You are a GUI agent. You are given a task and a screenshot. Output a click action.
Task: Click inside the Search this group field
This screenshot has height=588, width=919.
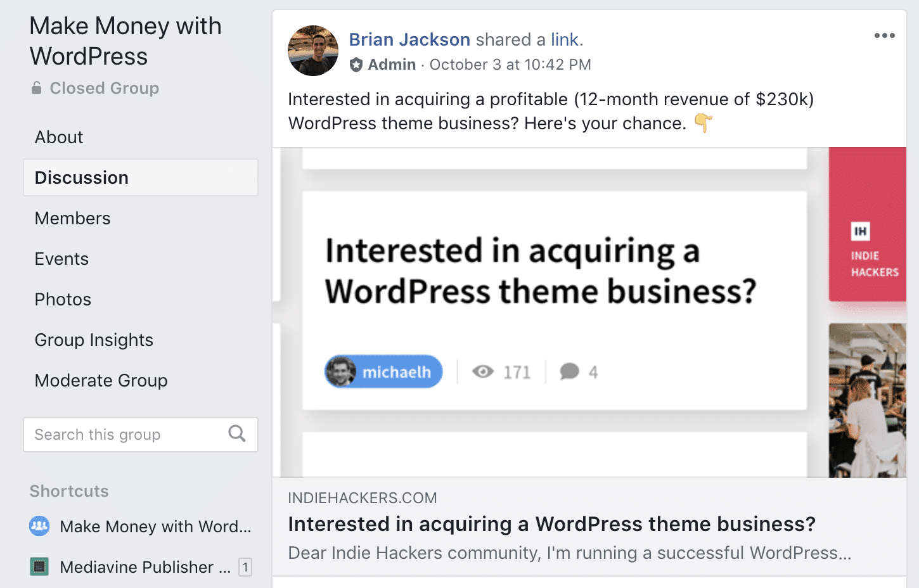point(114,434)
